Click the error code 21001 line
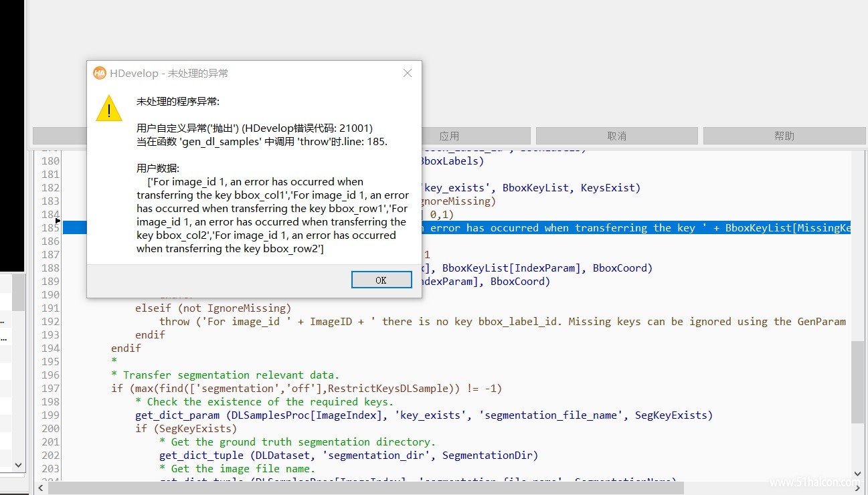The width and height of the screenshot is (868, 495). click(x=254, y=128)
